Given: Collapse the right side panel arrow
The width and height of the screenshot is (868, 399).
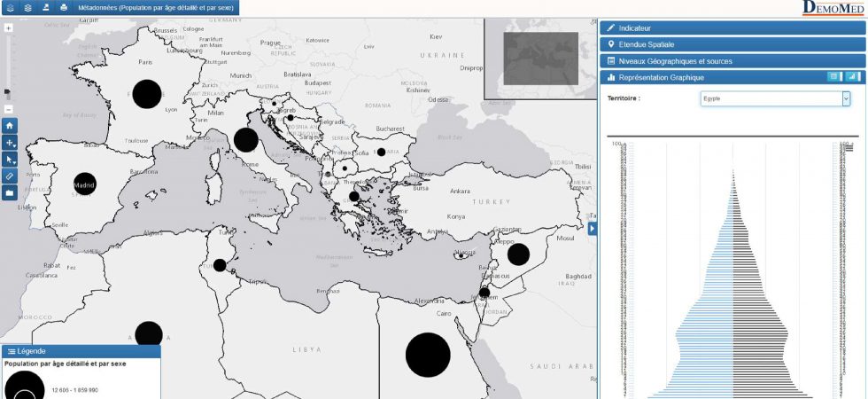Looking at the screenshot, I should [x=593, y=229].
